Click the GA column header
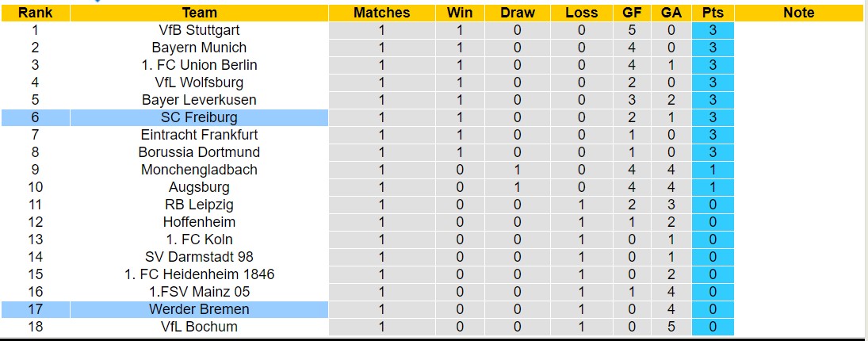The image size is (868, 341). click(671, 13)
